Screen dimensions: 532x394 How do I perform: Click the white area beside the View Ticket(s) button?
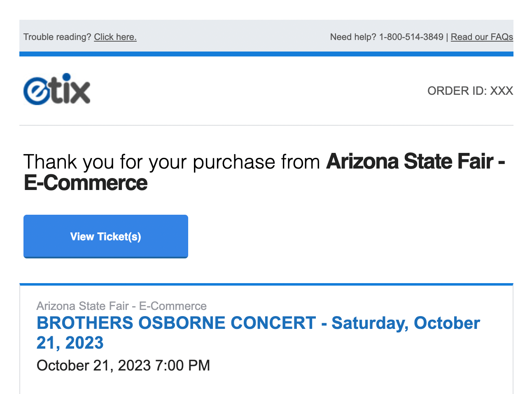coord(329,236)
